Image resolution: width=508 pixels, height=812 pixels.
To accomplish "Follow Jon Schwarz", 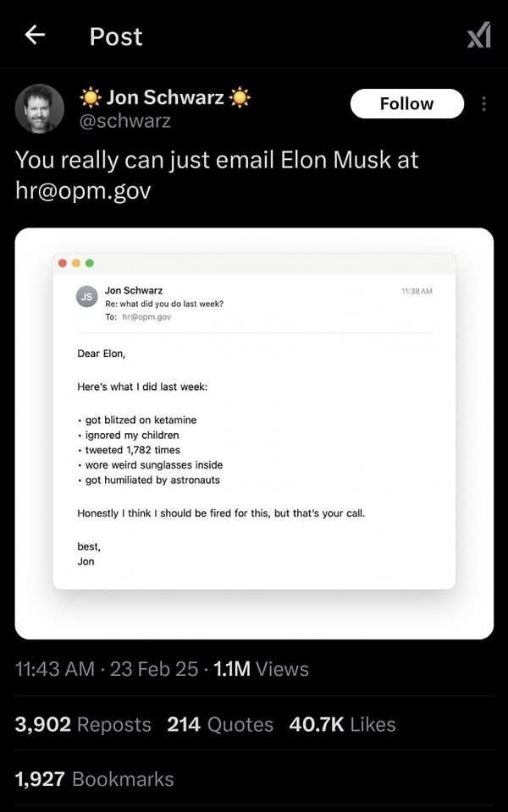I will pyautogui.click(x=407, y=103).
